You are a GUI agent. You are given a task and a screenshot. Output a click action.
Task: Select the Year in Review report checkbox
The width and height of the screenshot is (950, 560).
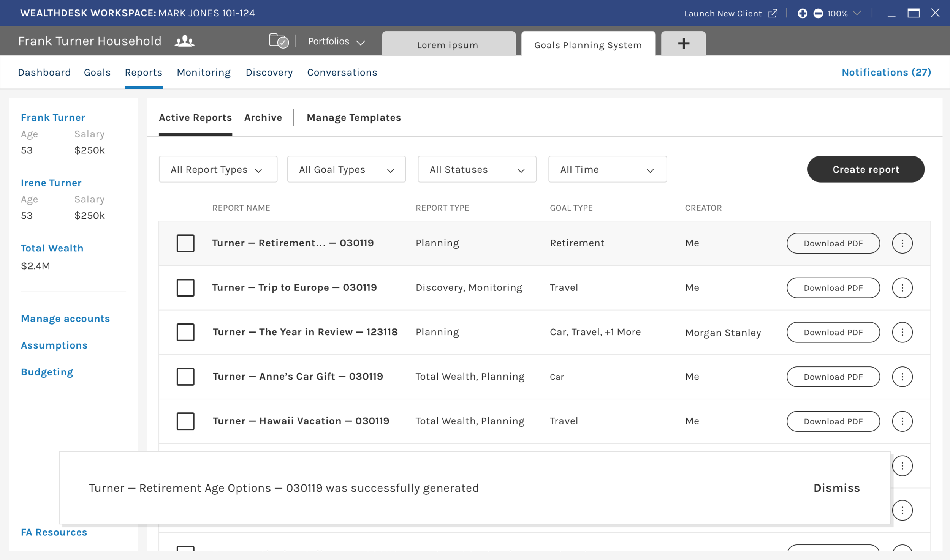click(x=185, y=332)
